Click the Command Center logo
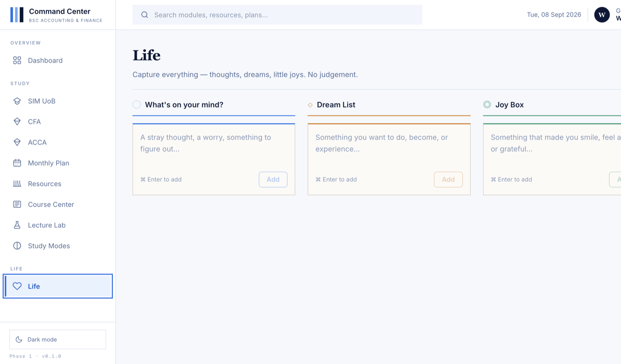The width and height of the screenshot is (621, 364). point(17,15)
